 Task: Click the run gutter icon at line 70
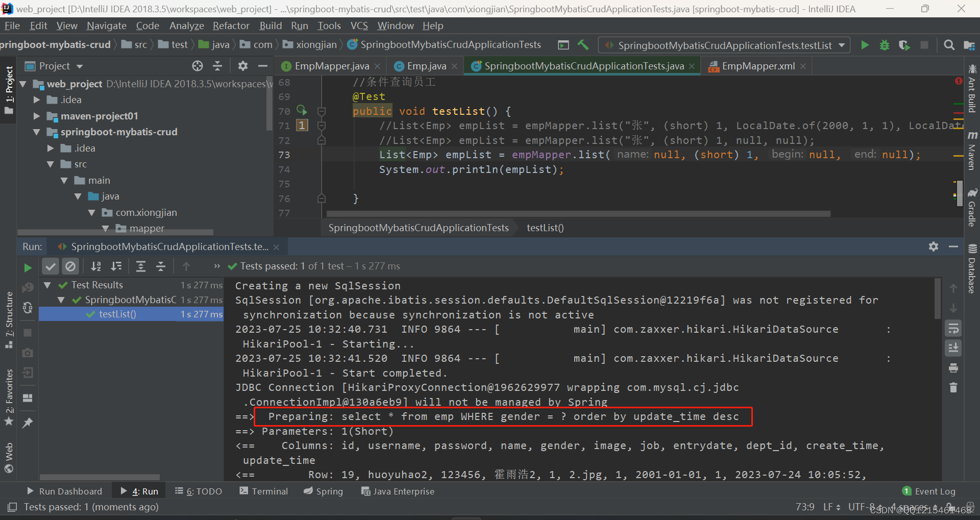point(302,110)
